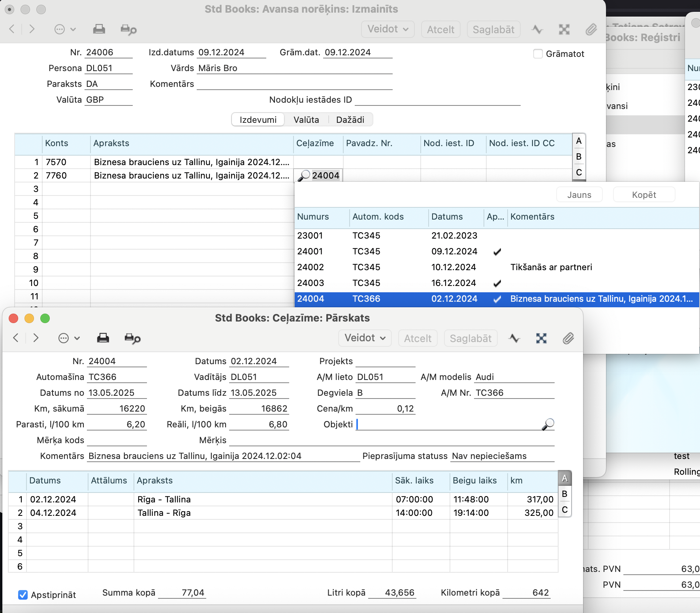Go to next record in Avansa norēķins window
700x613 pixels.
32,29
